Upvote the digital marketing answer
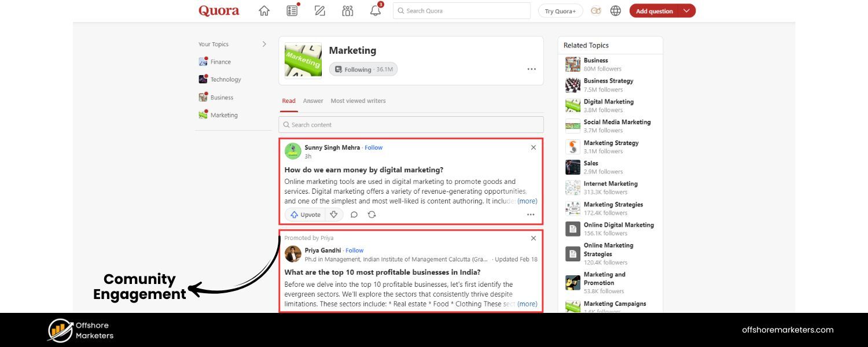This screenshot has width=868, height=347. click(x=306, y=215)
